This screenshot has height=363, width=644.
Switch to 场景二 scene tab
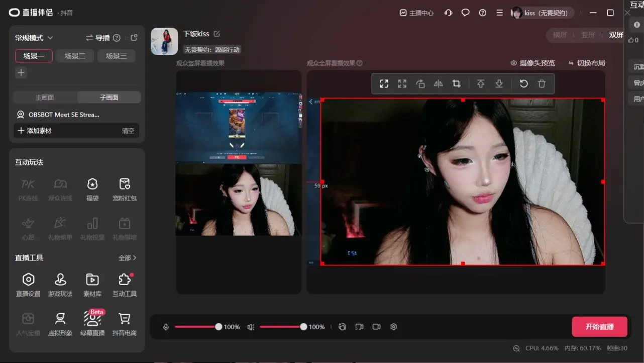(75, 56)
